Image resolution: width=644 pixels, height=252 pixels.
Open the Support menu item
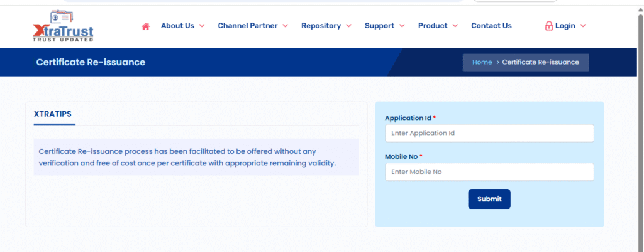point(379,26)
